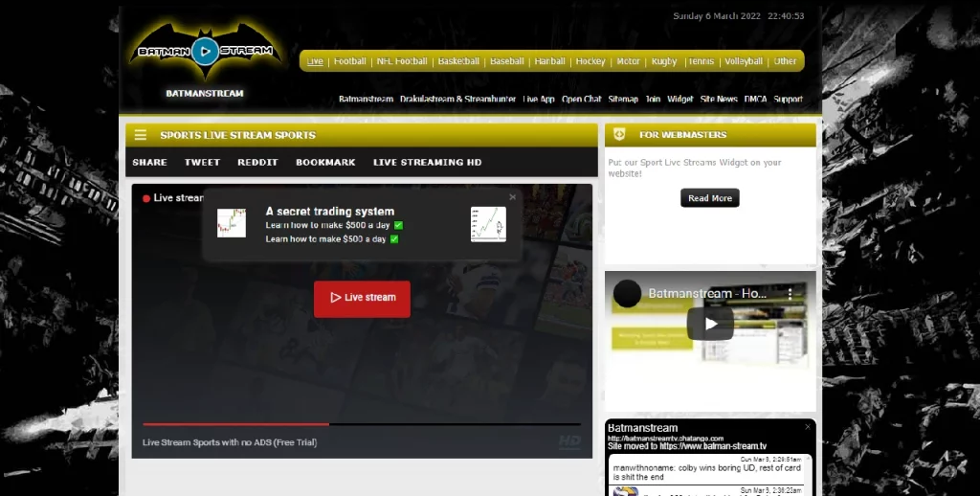This screenshot has height=496, width=980.
Task: Click the TWEET option
Action: tap(202, 162)
